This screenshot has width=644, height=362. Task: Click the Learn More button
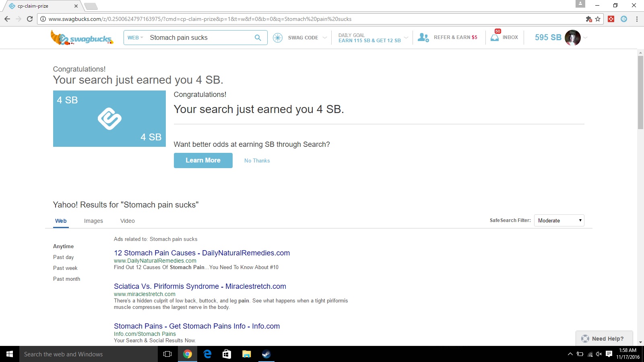[203, 160]
